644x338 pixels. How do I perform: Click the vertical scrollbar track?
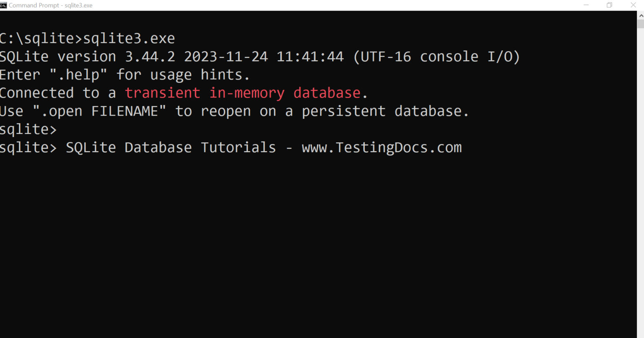641,168
